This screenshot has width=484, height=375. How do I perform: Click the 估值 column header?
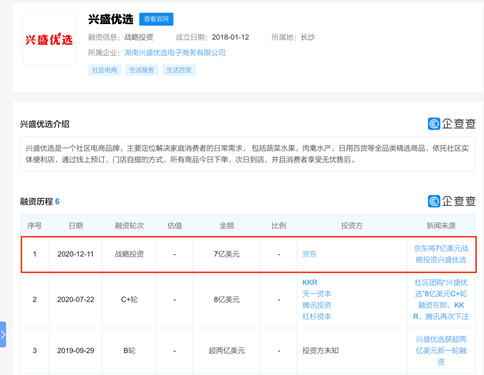pyautogui.click(x=174, y=226)
